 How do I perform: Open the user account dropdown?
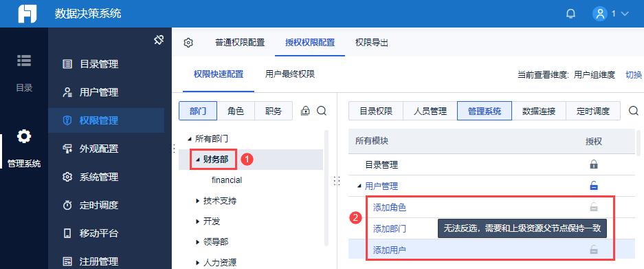click(610, 14)
